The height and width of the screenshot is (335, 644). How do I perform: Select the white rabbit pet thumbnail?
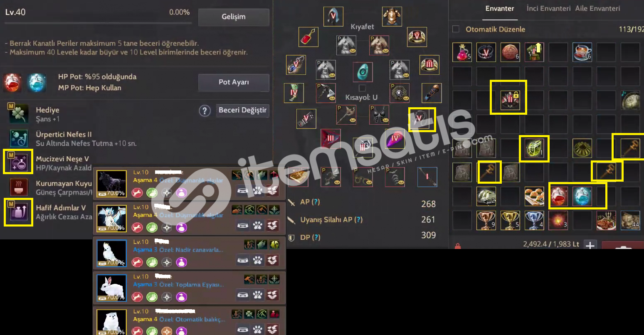click(x=111, y=288)
